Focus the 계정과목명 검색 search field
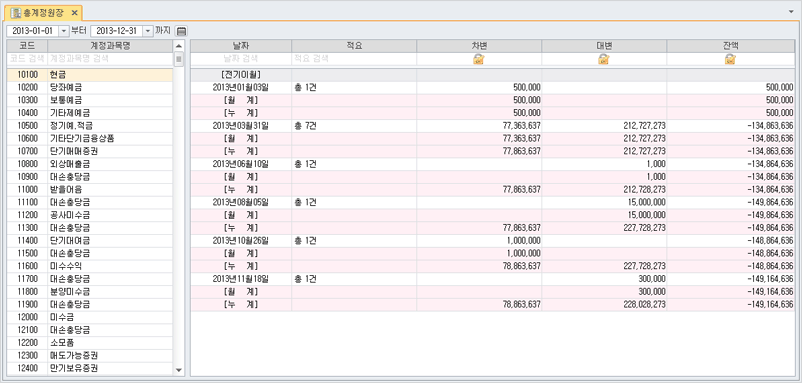 [110, 59]
